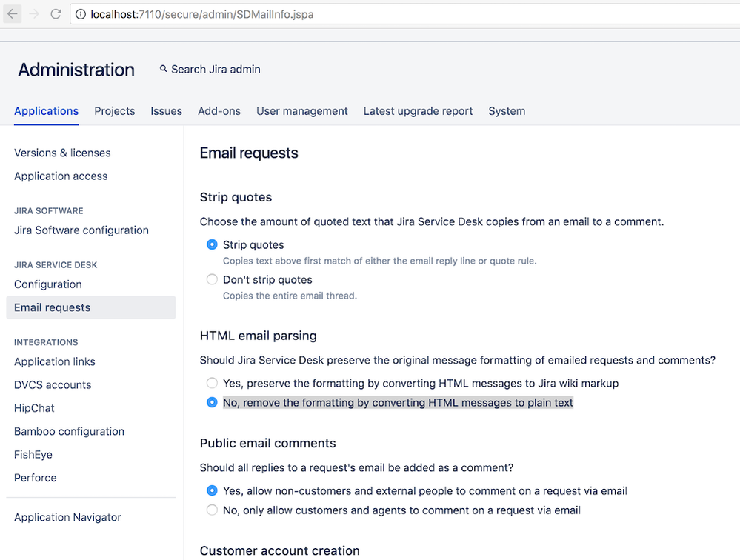The width and height of the screenshot is (740, 560).
Task: Click the Strip quotes section heading
Action: click(x=236, y=197)
